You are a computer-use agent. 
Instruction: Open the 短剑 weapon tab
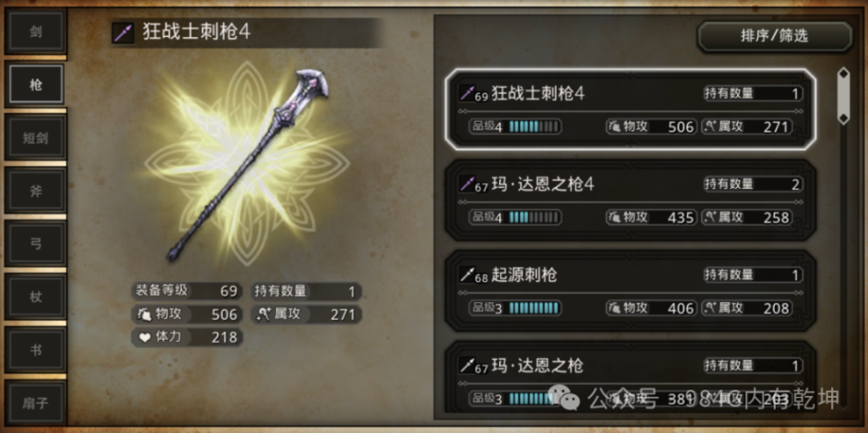pyautogui.click(x=35, y=138)
